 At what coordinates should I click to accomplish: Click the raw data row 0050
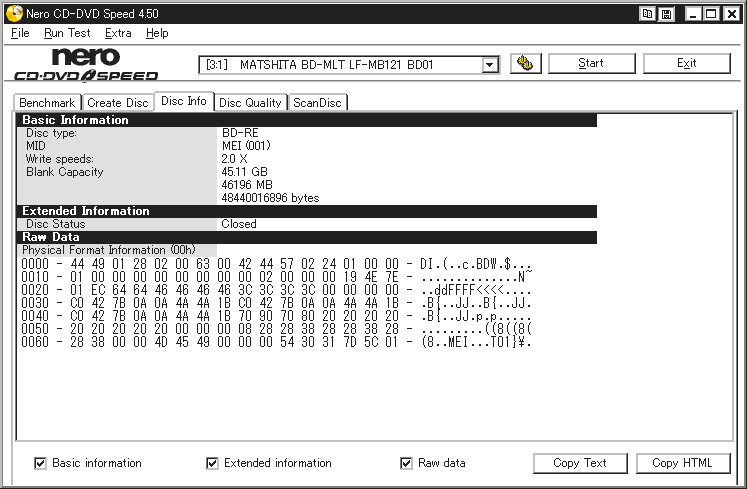276,329
